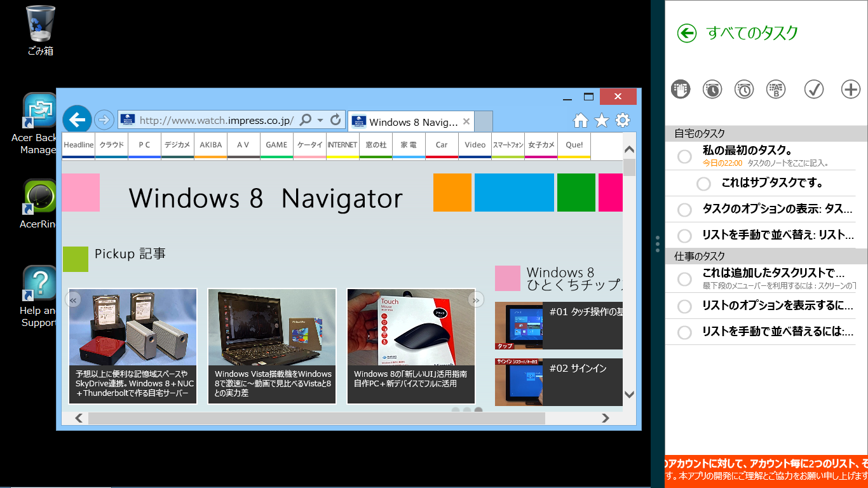Select the GAME site navigation tab
This screenshot has width=868, height=488.
(x=276, y=145)
